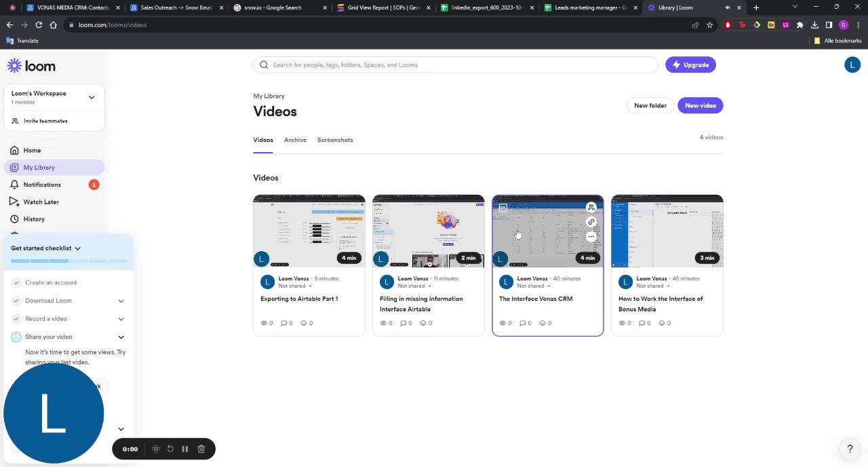Viewport: 868px width, 467px height.
Task: Click the Loom logo in sidebar
Action: click(31, 66)
